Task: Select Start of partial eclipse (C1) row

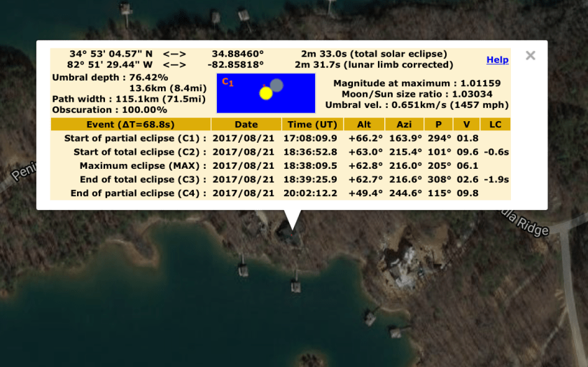Action: click(x=135, y=138)
